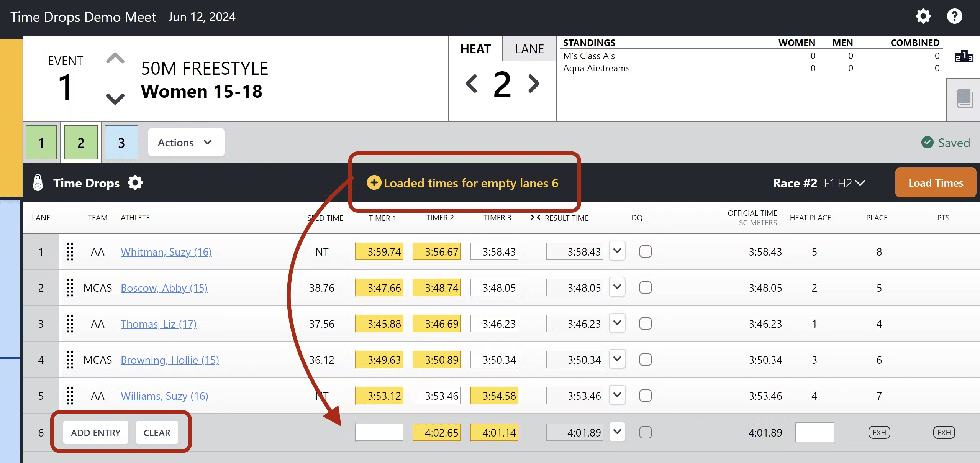980x463 pixels.
Task: Switch to the LANE tab
Action: [x=529, y=49]
